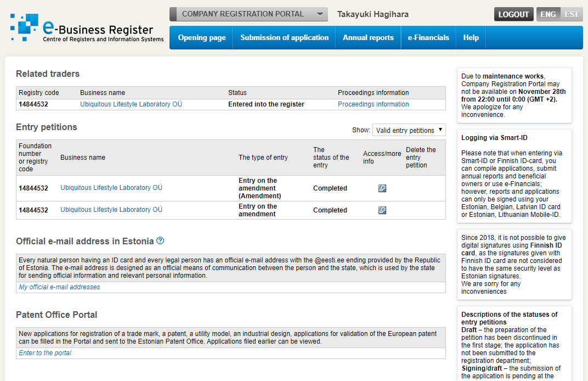Viewport: 588px width, 381px height.
Task: Click the Access/more info column header
Action: 382,157
